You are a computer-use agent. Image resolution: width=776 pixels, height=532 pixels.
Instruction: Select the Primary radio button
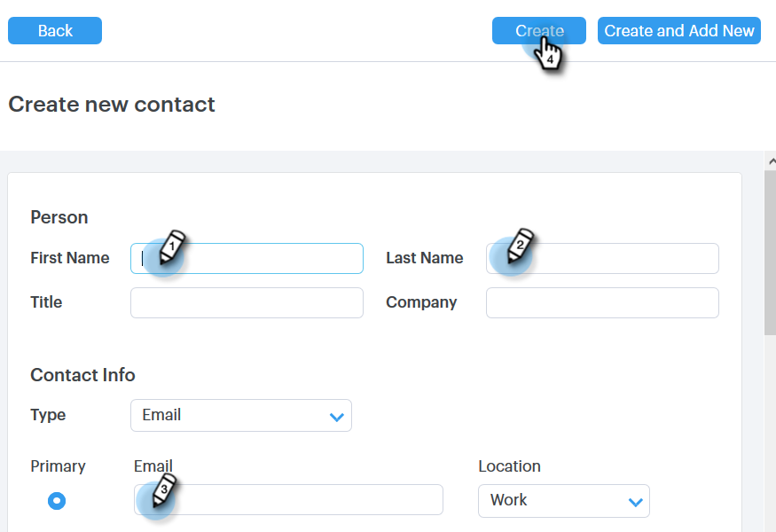pos(57,501)
